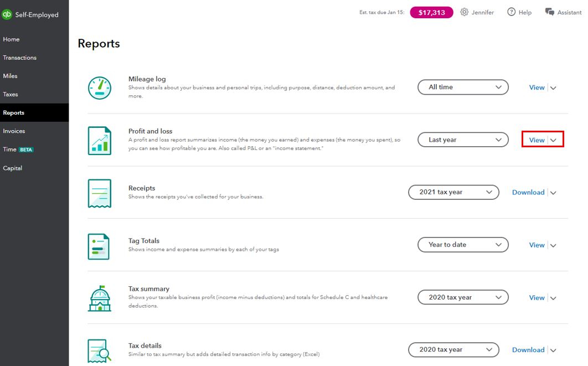The image size is (588, 366).
Task: Open the Assistant chat icon
Action: point(549,12)
